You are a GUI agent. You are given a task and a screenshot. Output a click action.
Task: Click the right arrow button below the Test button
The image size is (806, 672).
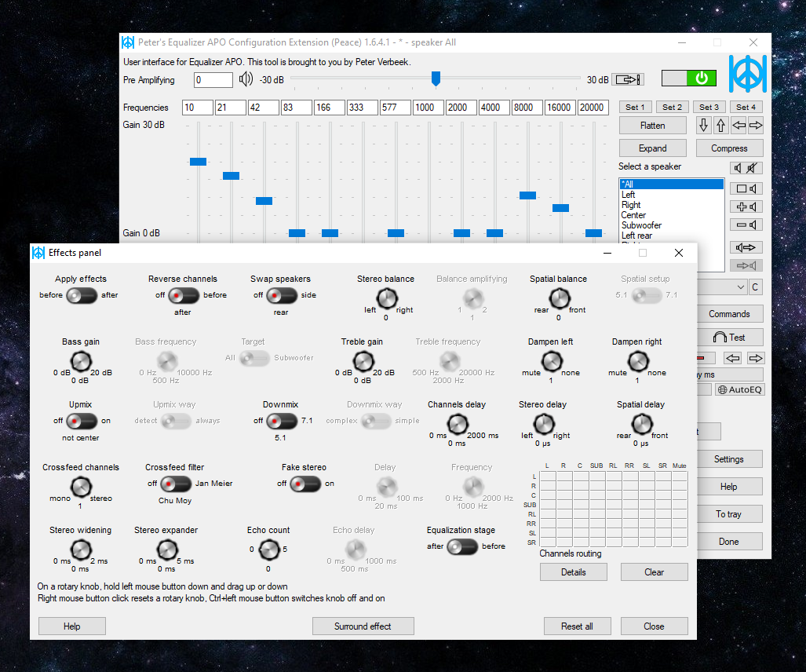click(x=756, y=358)
